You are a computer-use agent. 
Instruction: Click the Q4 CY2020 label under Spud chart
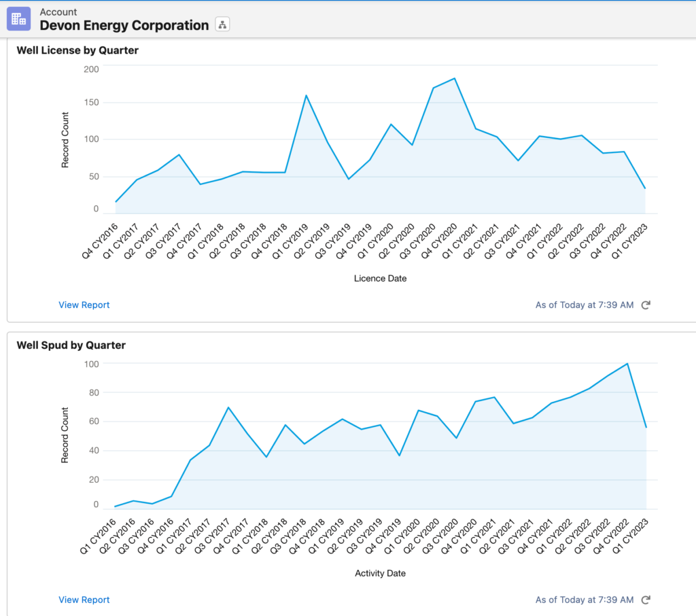click(459, 536)
